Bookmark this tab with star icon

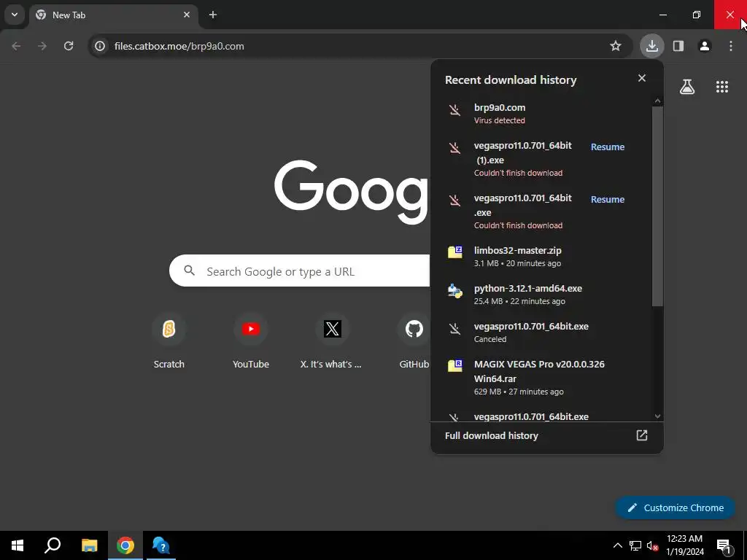(616, 46)
